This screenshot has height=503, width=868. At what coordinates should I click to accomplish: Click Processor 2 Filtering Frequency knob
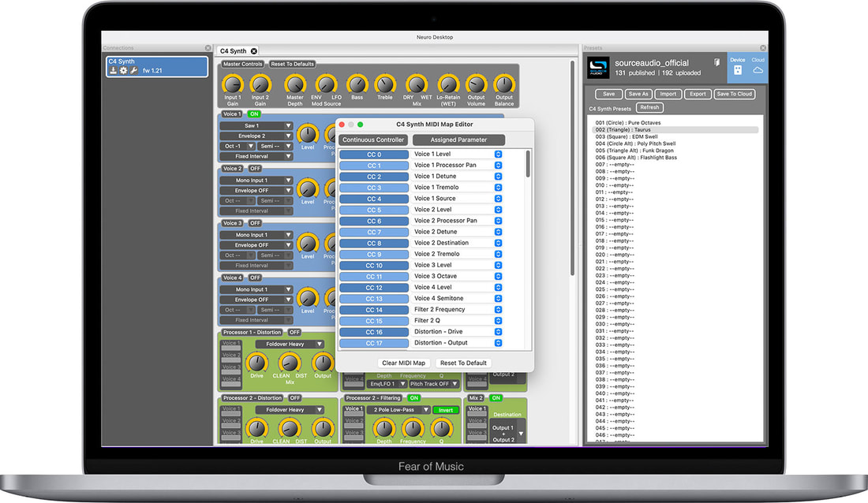pyautogui.click(x=413, y=428)
